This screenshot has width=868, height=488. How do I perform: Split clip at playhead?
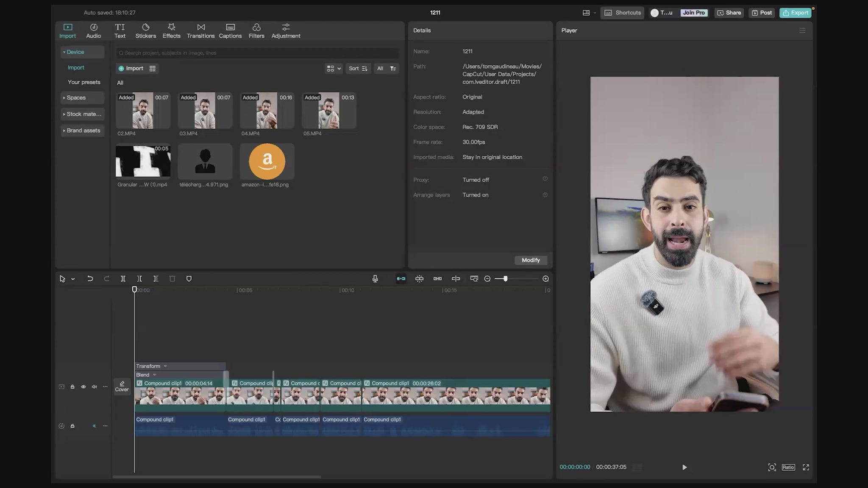[123, 279]
